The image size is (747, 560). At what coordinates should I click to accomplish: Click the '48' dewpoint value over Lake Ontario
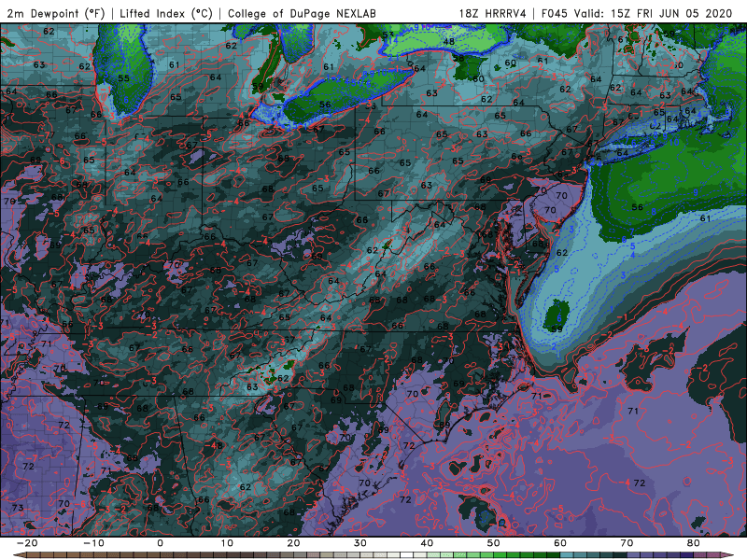[449, 41]
